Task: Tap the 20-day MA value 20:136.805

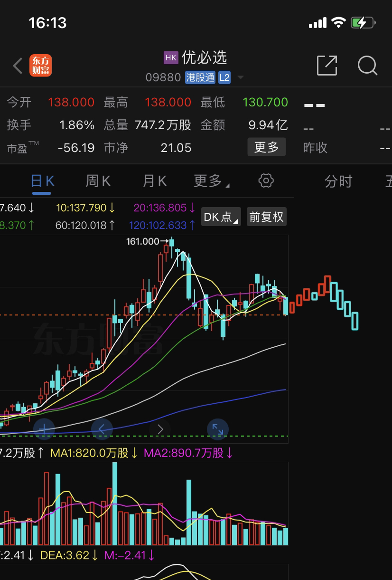Action: click(165, 208)
